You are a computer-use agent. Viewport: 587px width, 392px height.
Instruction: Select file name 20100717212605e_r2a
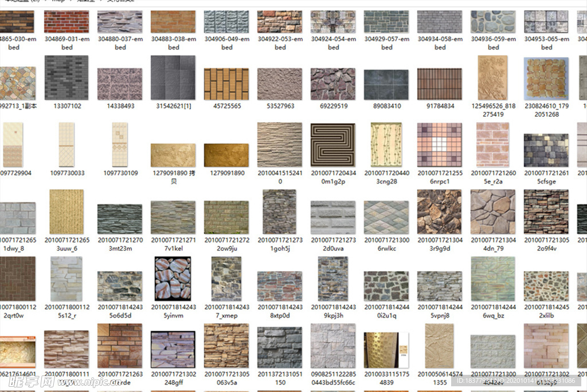tap(494, 177)
